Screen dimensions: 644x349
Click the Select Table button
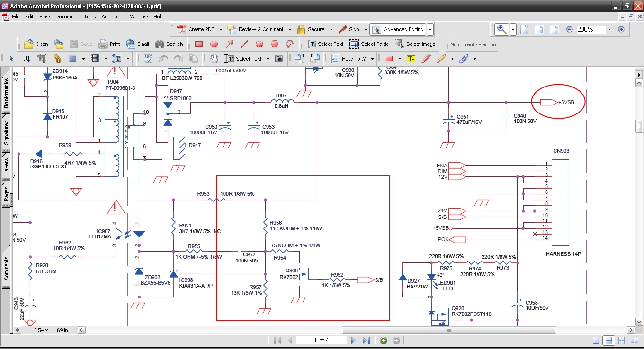[369, 44]
